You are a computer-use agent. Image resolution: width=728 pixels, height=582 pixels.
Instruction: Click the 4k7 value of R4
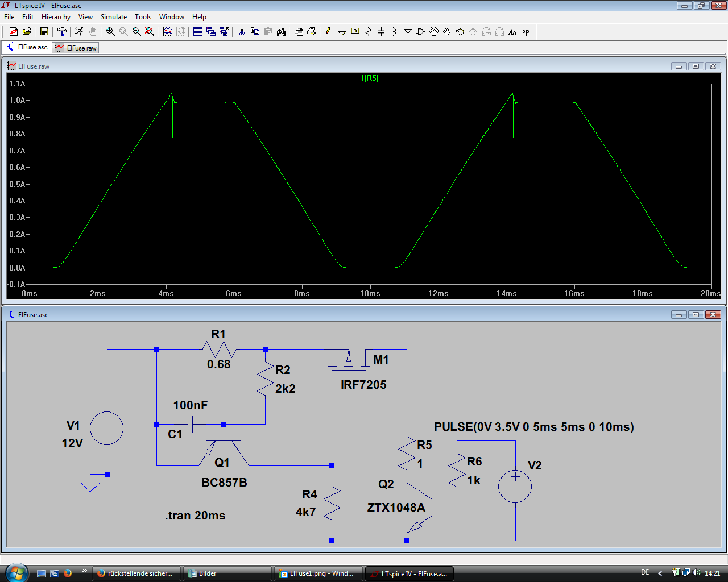tap(305, 512)
